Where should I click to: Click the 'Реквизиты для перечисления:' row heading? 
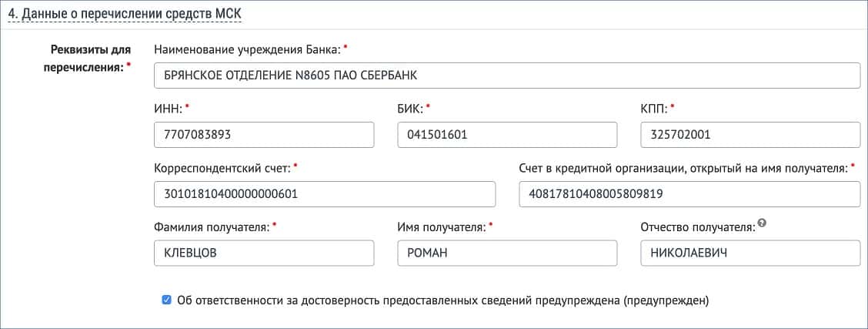(x=86, y=59)
